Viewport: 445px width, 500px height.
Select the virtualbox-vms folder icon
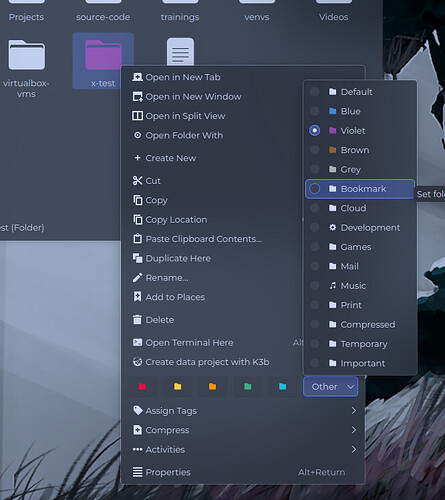[x=27, y=55]
